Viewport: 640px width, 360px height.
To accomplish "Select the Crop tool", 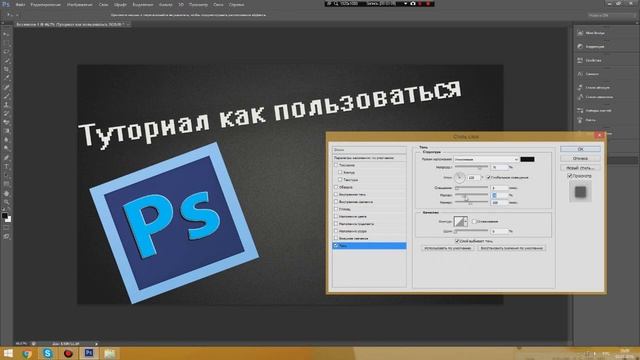I will [x=6, y=69].
